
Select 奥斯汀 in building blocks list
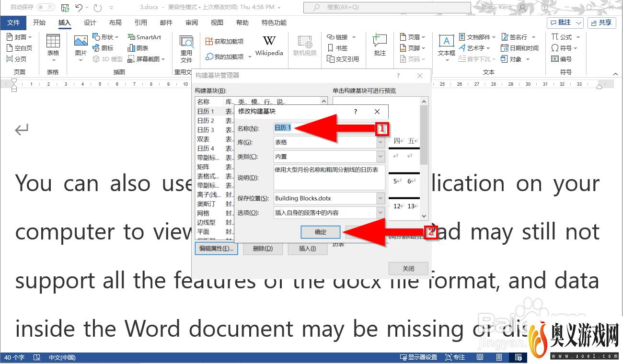click(207, 204)
